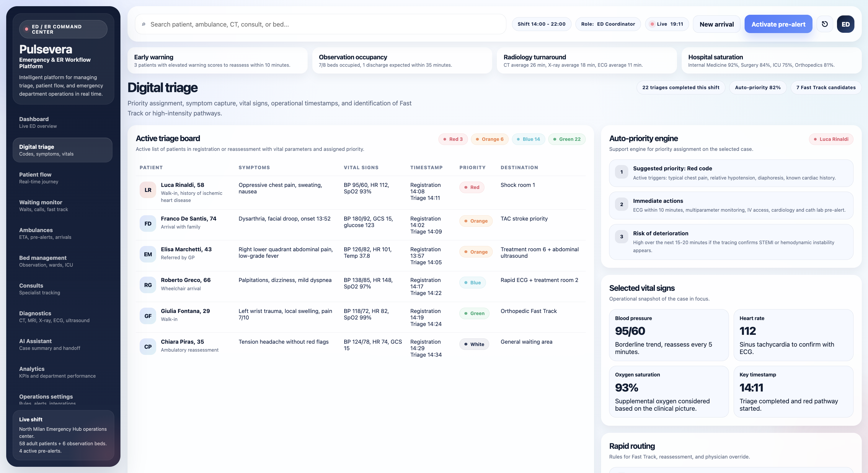This screenshot has width=868, height=473.
Task: Click the Activate pre-alert button
Action: pyautogui.click(x=778, y=24)
